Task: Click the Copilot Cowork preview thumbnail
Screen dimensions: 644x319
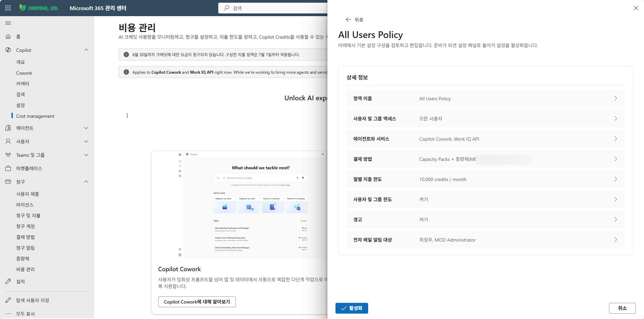Action: point(239,205)
